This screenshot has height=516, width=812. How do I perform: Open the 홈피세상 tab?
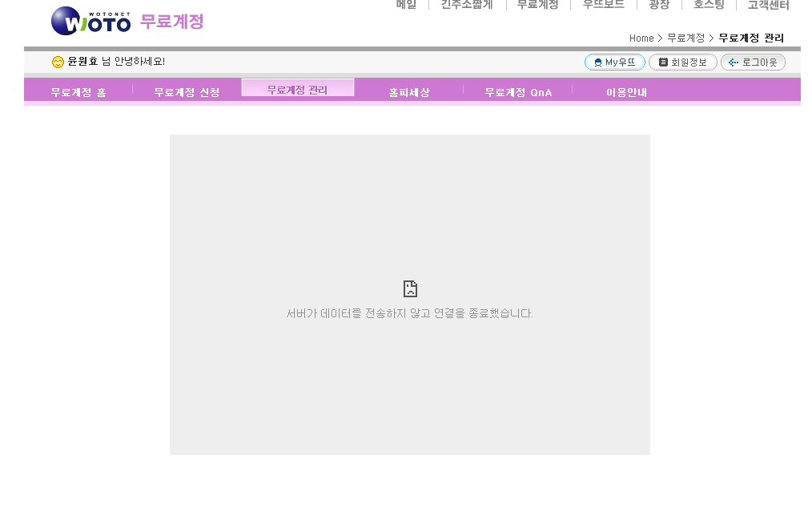click(409, 92)
